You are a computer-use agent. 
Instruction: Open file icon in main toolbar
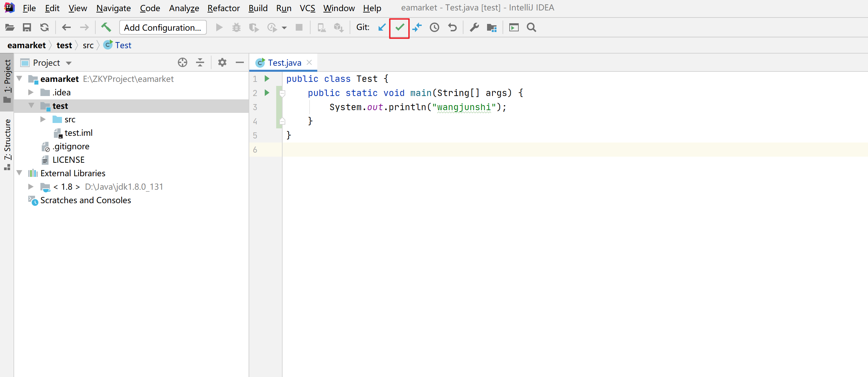click(10, 27)
